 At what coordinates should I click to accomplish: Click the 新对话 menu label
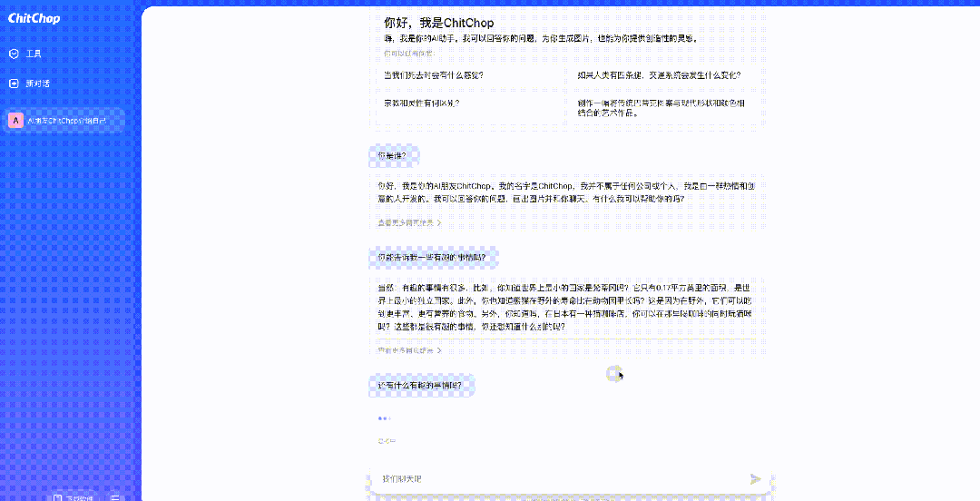pyautogui.click(x=38, y=83)
